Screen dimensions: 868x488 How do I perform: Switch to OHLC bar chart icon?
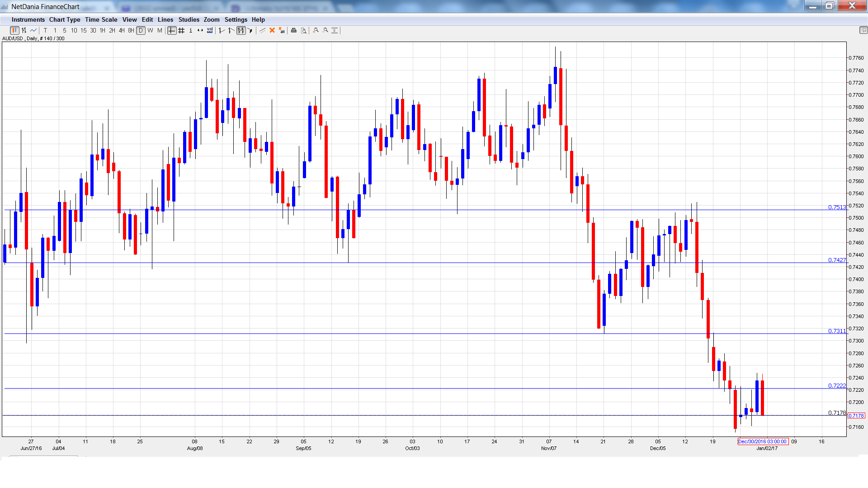tap(24, 30)
